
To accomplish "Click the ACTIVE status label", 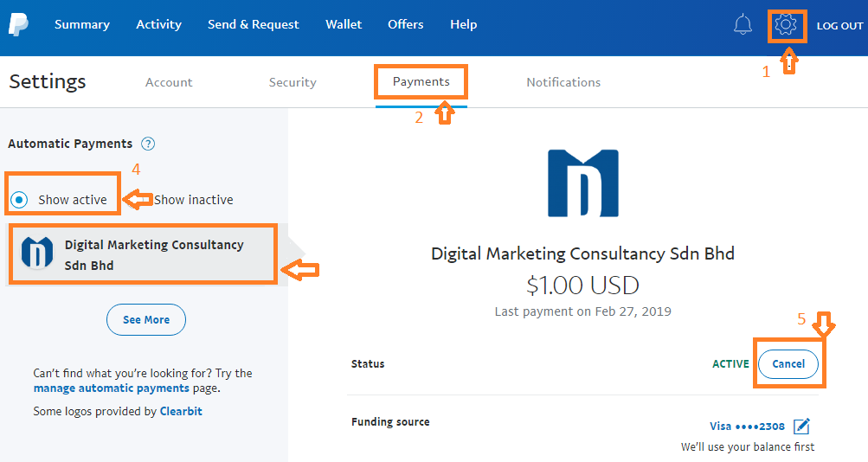I will tap(730, 364).
